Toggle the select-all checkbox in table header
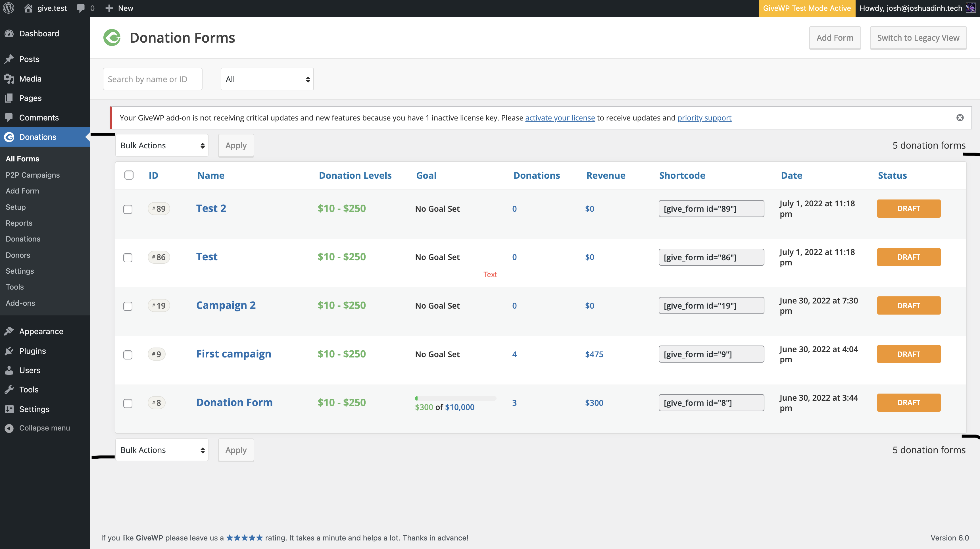 [129, 175]
